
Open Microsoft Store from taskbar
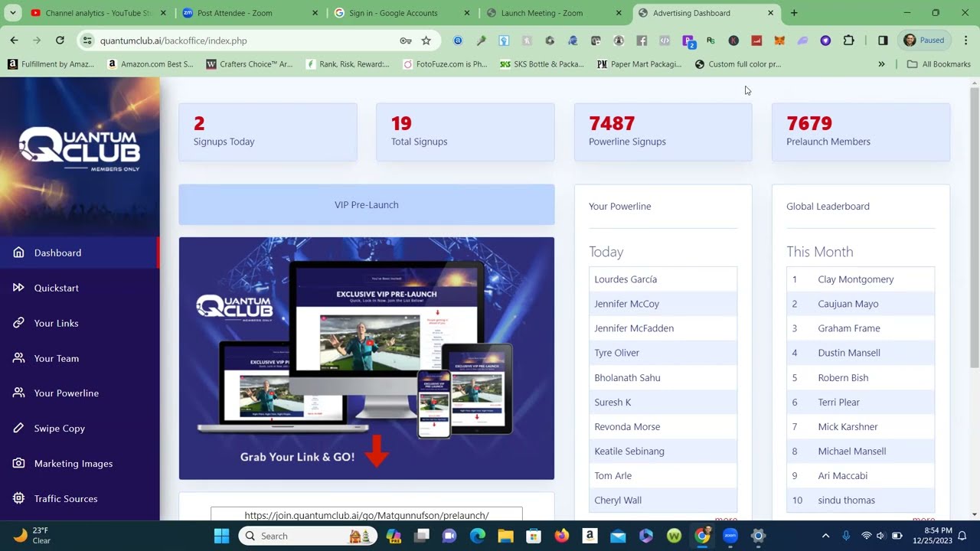tap(534, 536)
